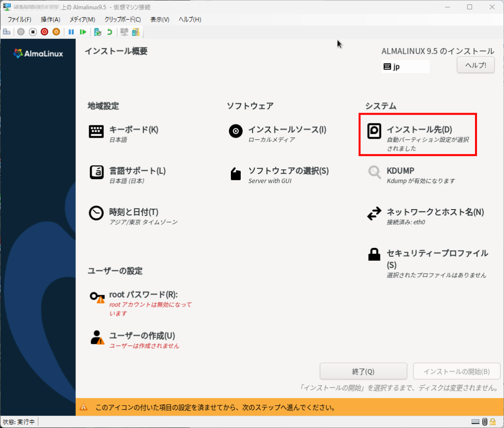Click the ヘルプ! button
This screenshot has height=428, width=504.
[x=475, y=65]
